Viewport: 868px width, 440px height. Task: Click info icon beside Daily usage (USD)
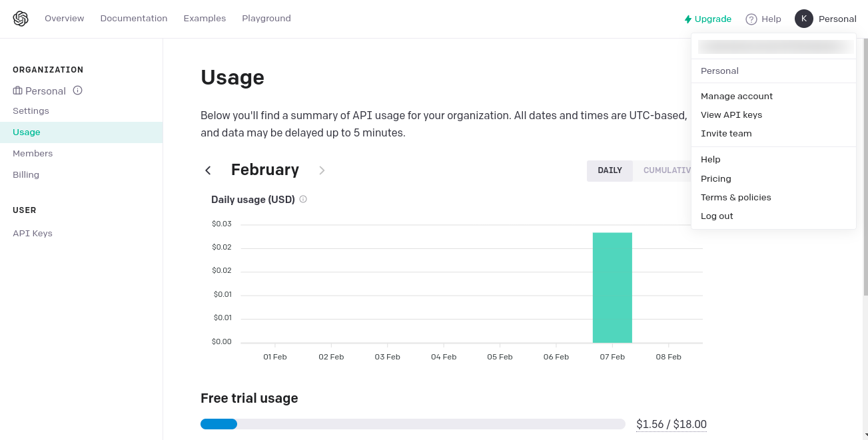pyautogui.click(x=303, y=199)
